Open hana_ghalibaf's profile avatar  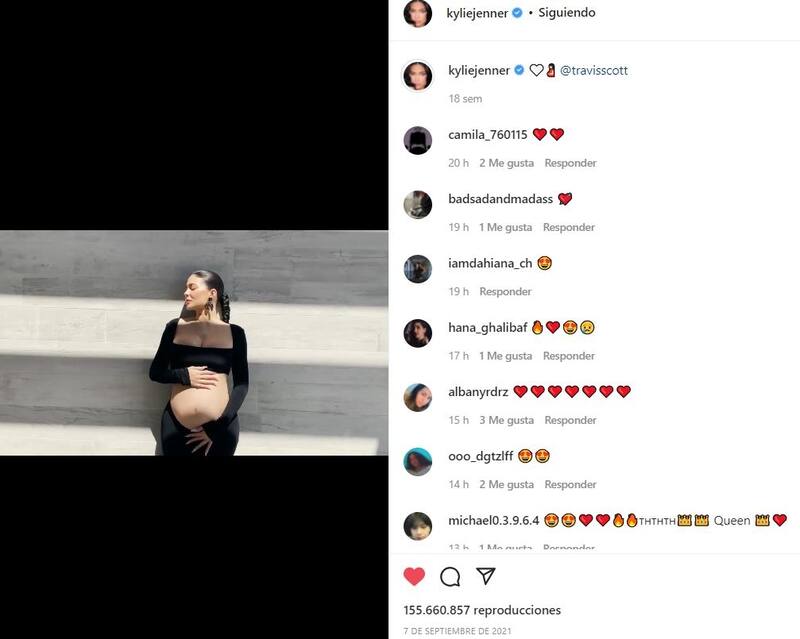(x=418, y=333)
